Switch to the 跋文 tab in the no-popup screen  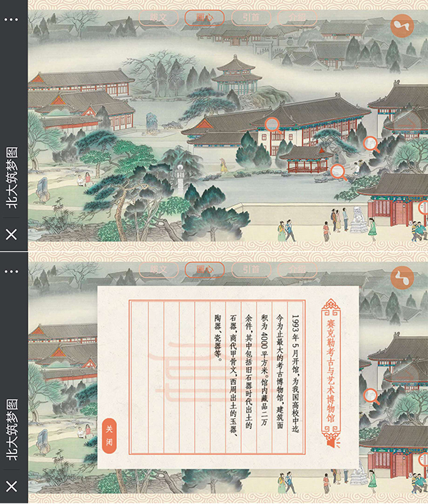(158, 18)
